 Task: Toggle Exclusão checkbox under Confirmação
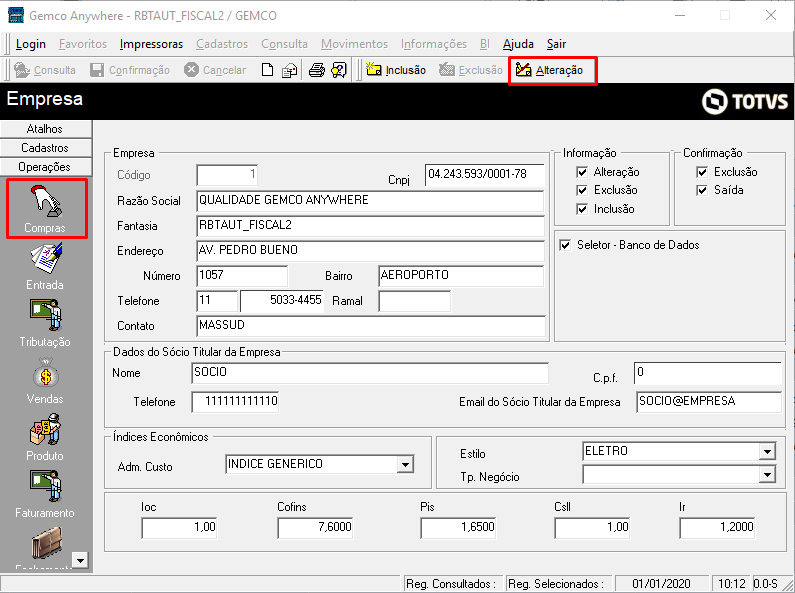pyautogui.click(x=702, y=172)
